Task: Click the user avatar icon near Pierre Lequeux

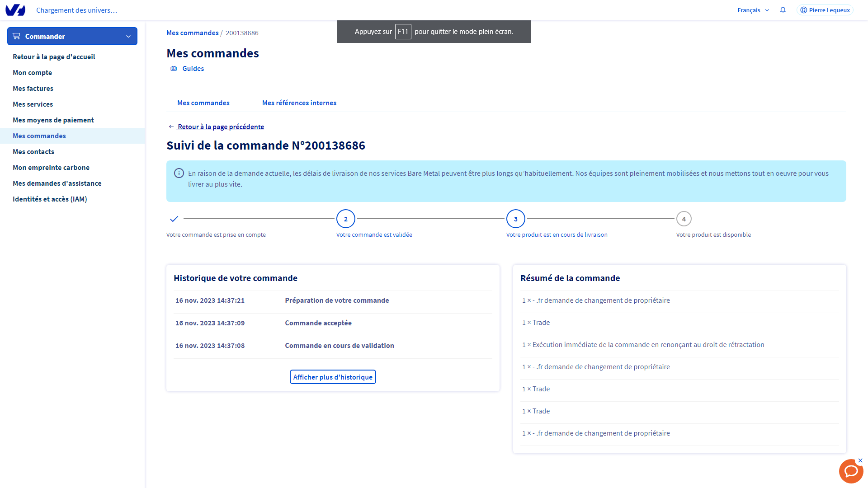Action: [803, 10]
